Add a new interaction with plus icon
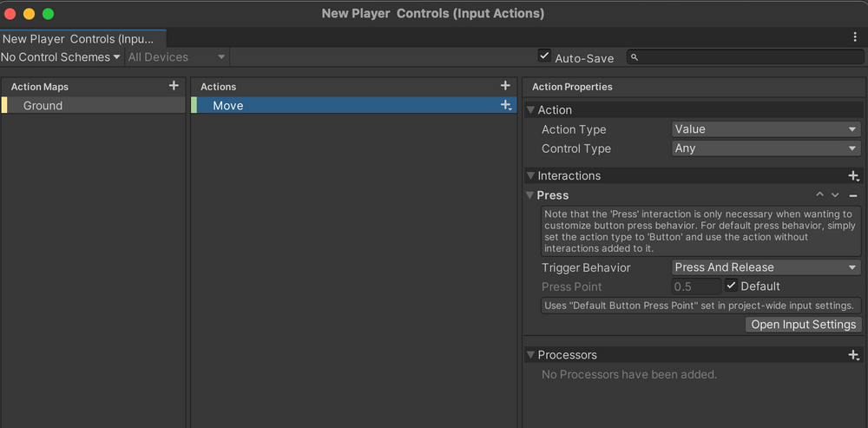The width and height of the screenshot is (868, 428). [853, 176]
